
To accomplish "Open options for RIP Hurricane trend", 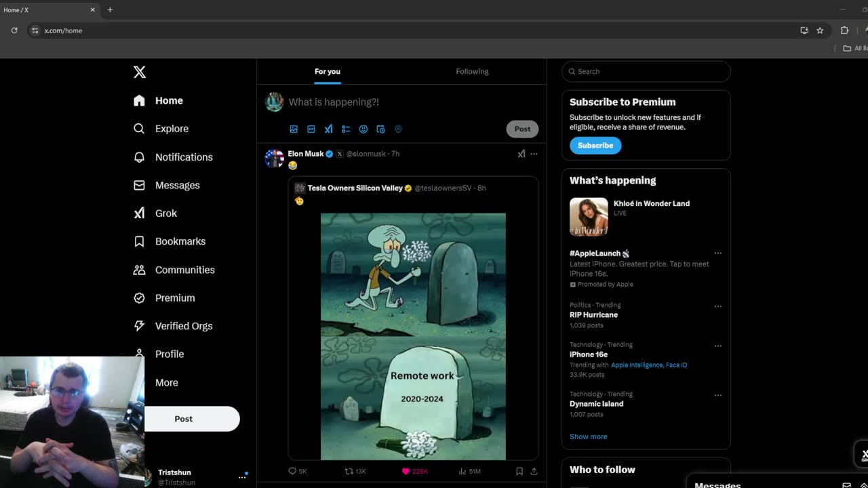I will (718, 306).
